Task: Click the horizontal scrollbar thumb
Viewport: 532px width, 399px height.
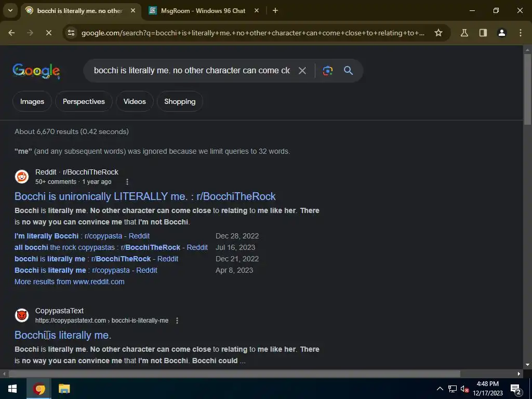Action: tap(234, 374)
